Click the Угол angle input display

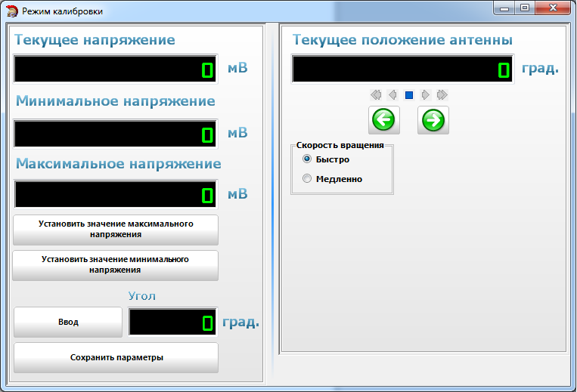(172, 322)
